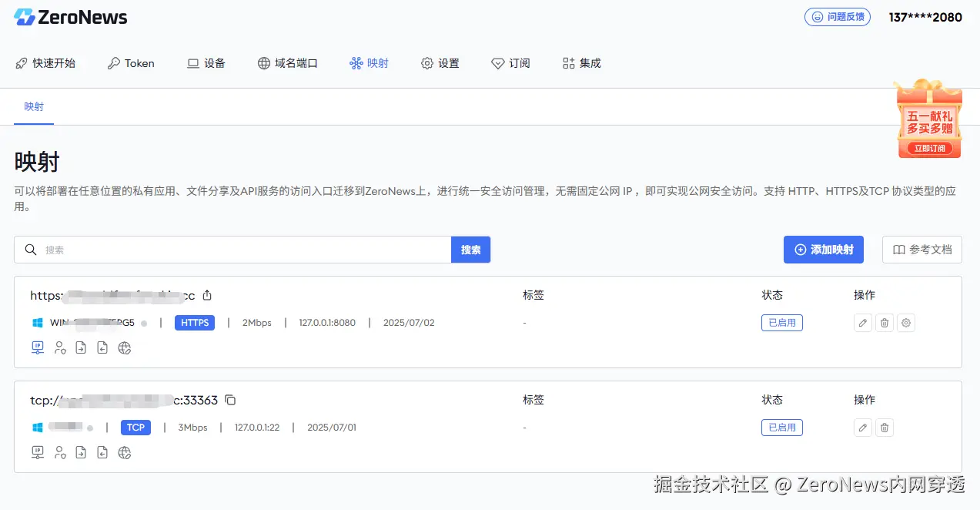
Task: Open the Token navigation item
Action: tap(131, 63)
